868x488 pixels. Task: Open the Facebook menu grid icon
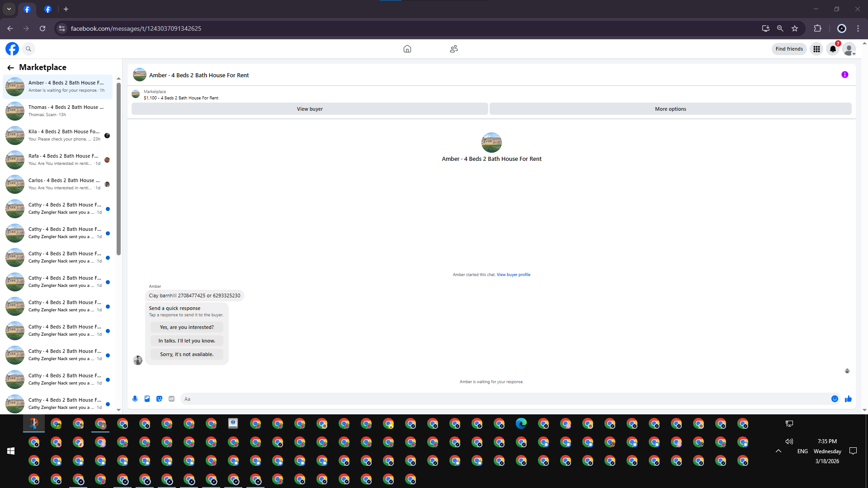816,49
